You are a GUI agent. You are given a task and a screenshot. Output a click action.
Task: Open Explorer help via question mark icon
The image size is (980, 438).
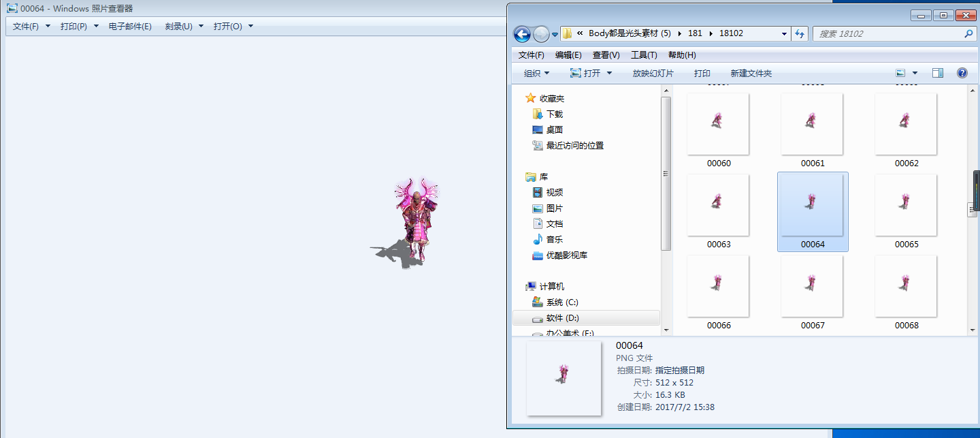pyautogui.click(x=962, y=73)
